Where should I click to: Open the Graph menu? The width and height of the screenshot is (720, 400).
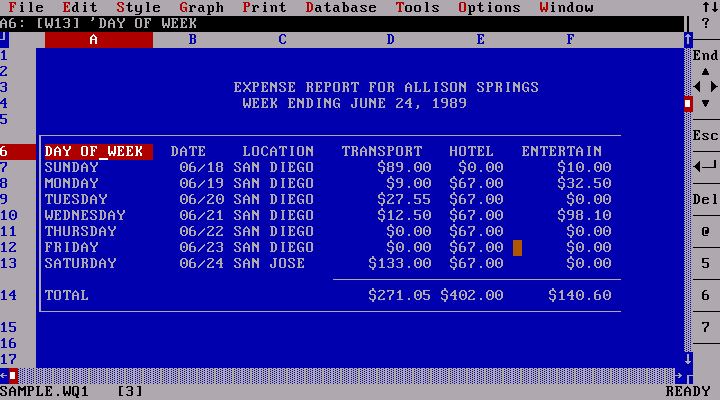201,8
